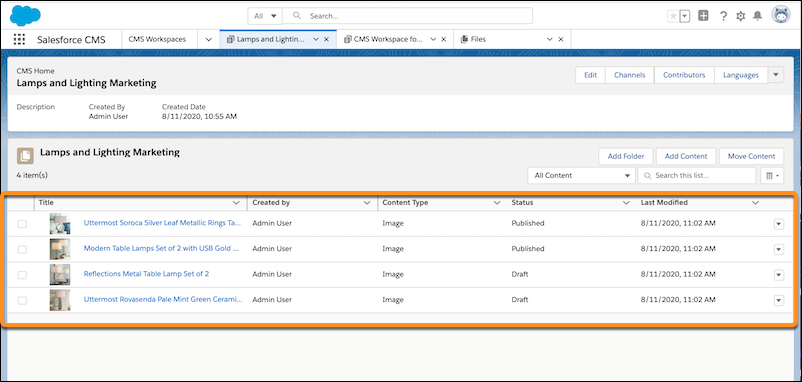
Task: Click the Contributors button
Action: 684,75
